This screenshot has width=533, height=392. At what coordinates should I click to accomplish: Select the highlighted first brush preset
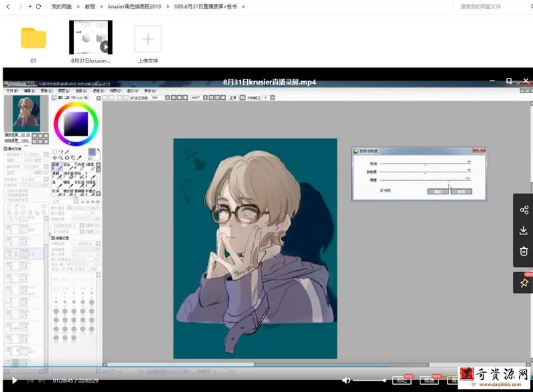click(56, 166)
